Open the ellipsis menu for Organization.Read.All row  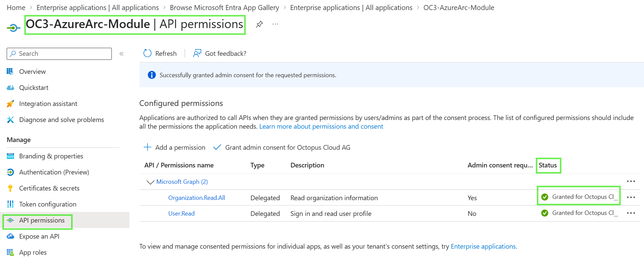click(631, 198)
